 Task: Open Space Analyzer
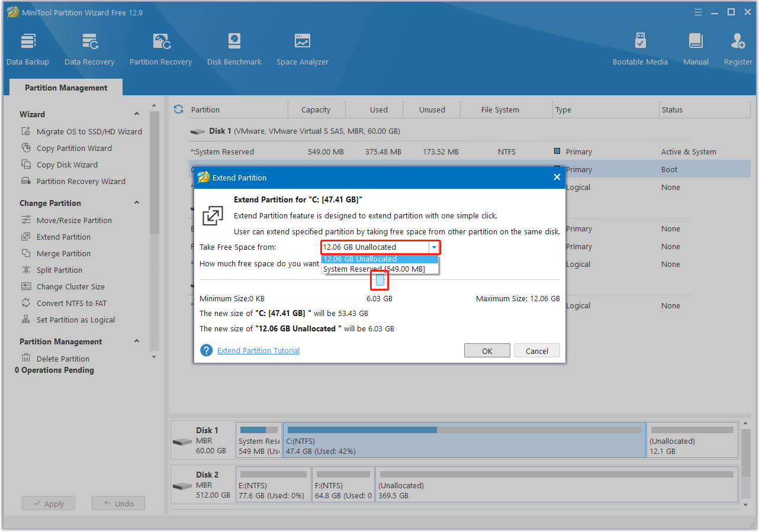click(x=303, y=49)
